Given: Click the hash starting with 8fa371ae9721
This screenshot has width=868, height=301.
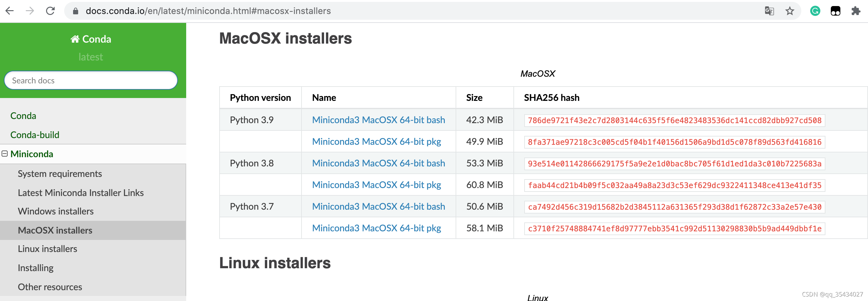Looking at the screenshot, I should (x=675, y=142).
